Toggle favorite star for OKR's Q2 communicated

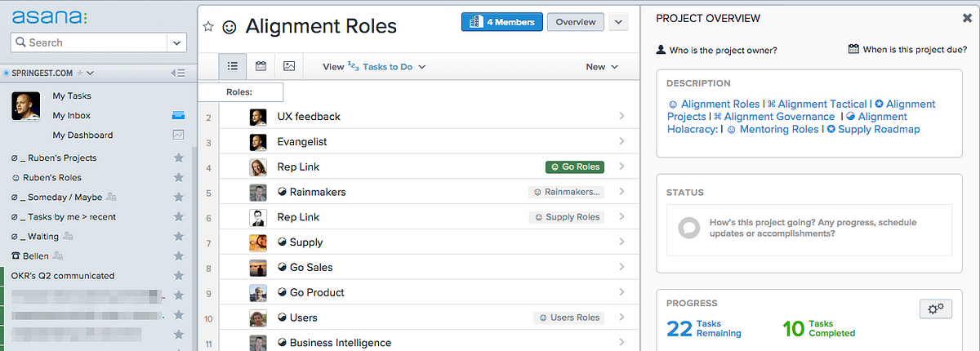pos(179,275)
